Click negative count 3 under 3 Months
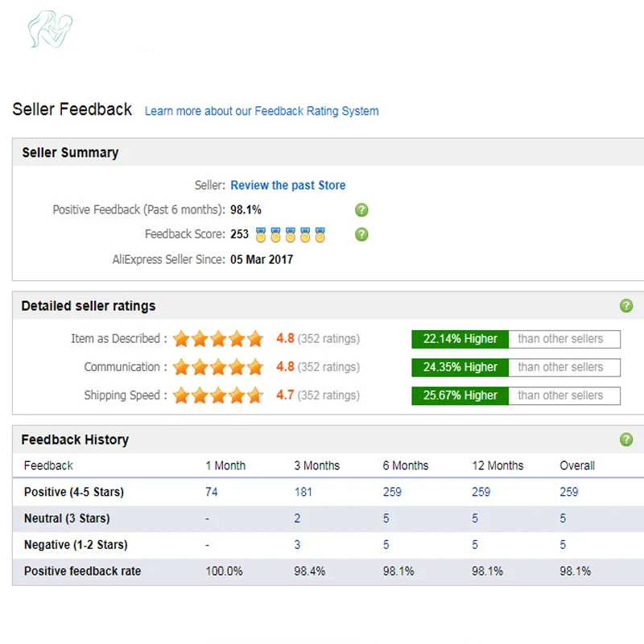Screen dimensions: 644x644 pos(297,545)
